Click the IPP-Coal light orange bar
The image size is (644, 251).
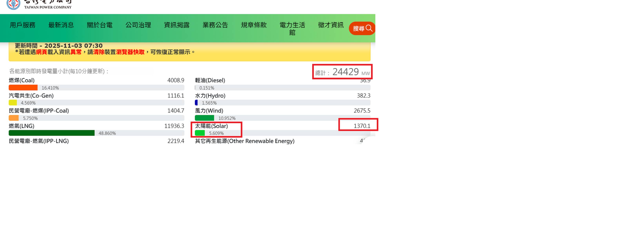(14, 118)
